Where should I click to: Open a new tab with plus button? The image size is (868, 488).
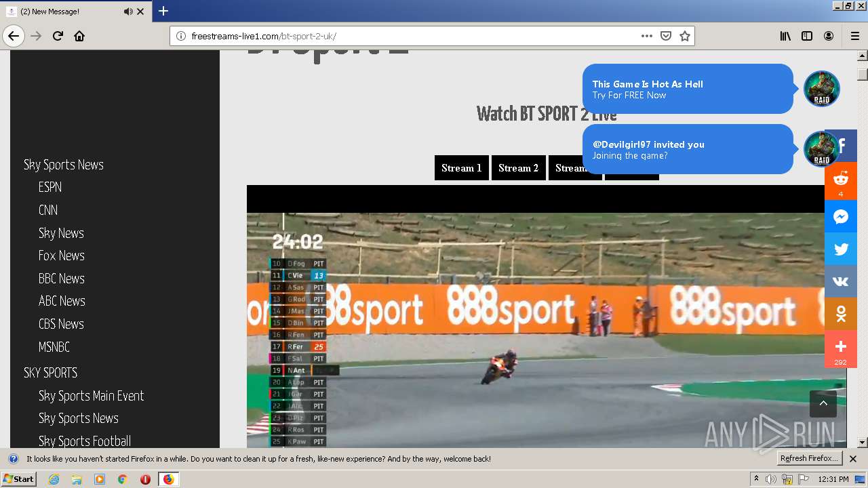163,11
